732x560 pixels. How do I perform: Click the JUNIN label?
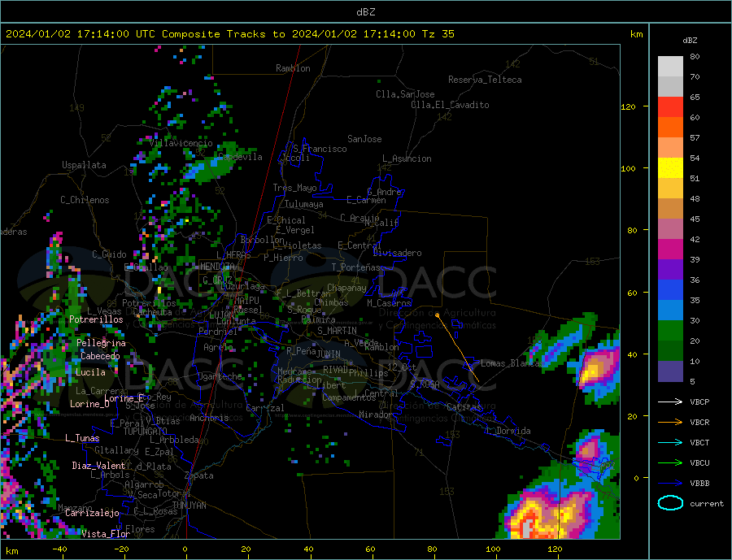(329, 354)
